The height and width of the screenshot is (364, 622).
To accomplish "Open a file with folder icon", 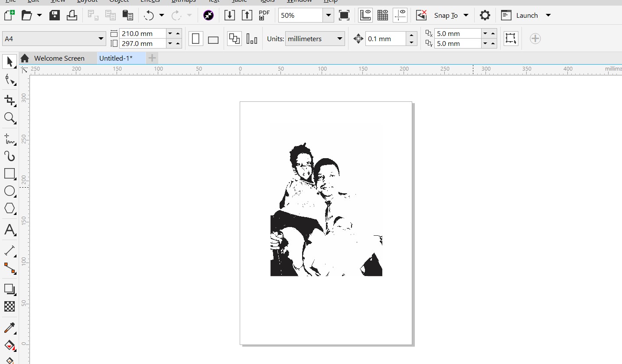I will (27, 16).
